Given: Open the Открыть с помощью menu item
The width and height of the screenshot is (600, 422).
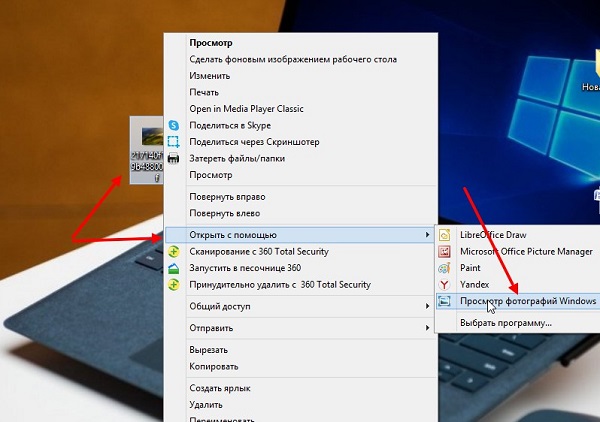Looking at the screenshot, I should coord(300,235).
